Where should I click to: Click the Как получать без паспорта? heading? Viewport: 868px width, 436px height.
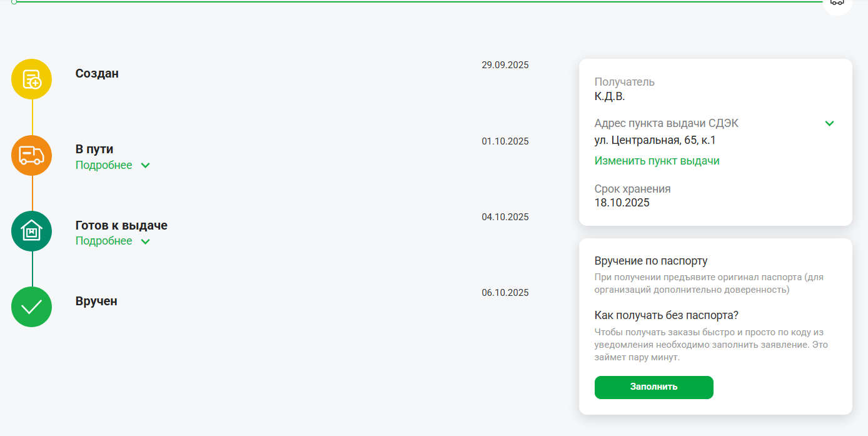[x=666, y=315]
